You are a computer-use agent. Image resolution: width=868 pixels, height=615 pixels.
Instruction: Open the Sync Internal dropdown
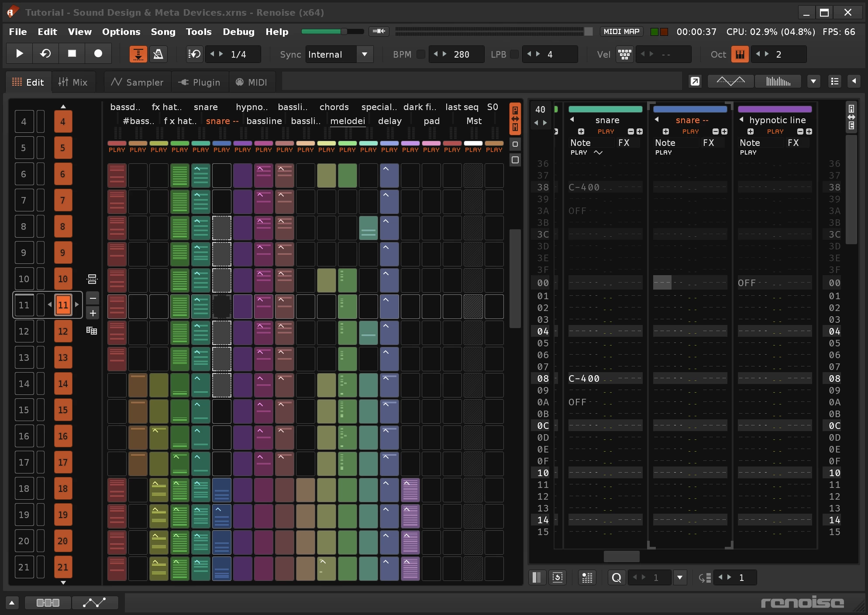[x=365, y=54]
